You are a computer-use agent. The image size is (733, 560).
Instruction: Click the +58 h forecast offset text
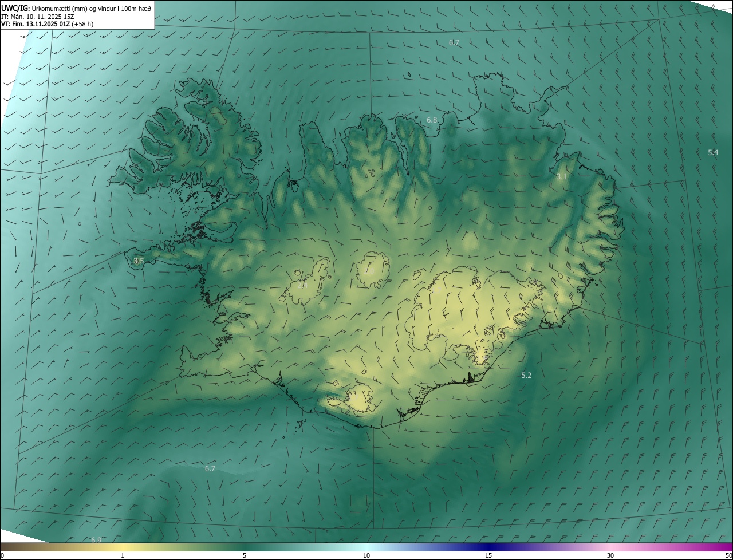[x=82, y=24]
